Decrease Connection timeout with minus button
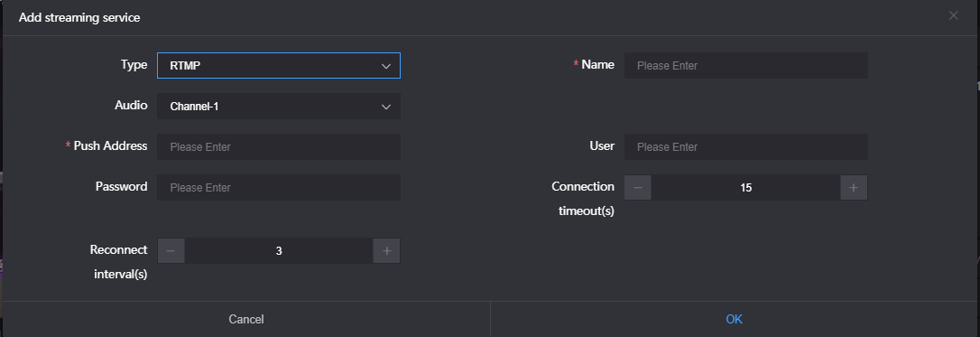The image size is (980, 337). coord(638,188)
